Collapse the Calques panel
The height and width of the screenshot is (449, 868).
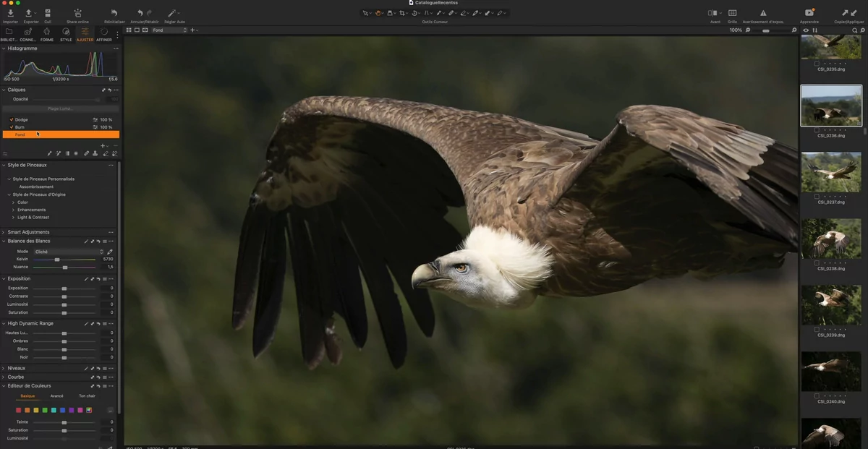(x=4, y=90)
